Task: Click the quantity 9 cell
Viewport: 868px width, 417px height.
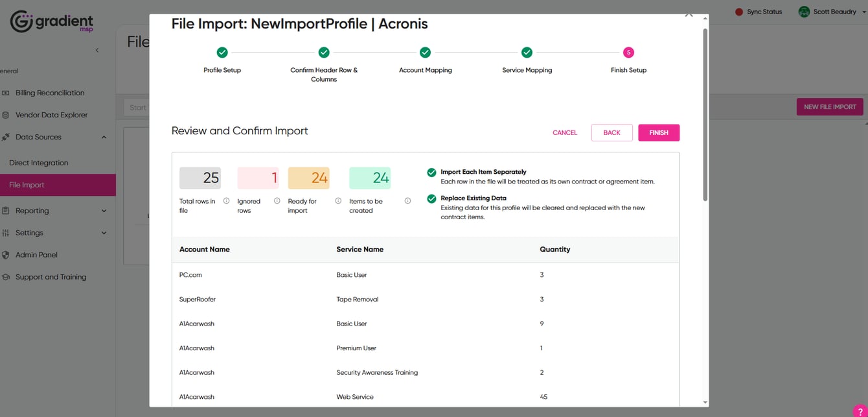Action: click(x=542, y=324)
